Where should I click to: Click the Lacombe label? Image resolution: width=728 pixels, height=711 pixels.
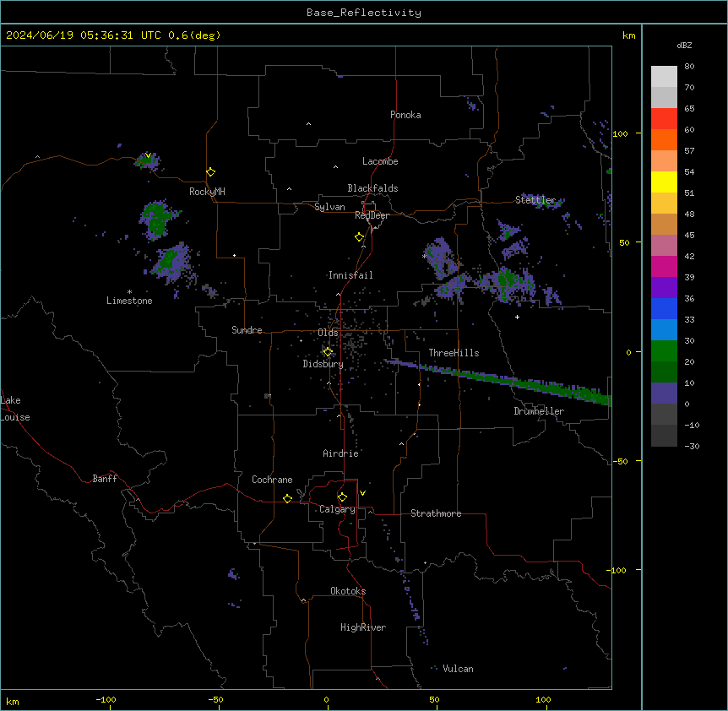tap(380, 161)
